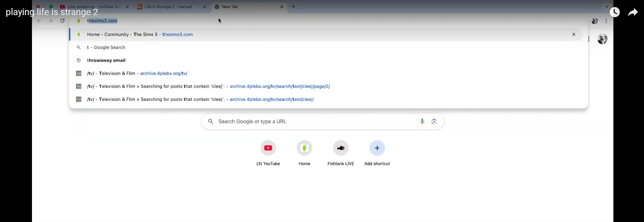This screenshot has width=644, height=222.
Task: Select thesims3.com Home Community suggestion
Action: pos(140,35)
